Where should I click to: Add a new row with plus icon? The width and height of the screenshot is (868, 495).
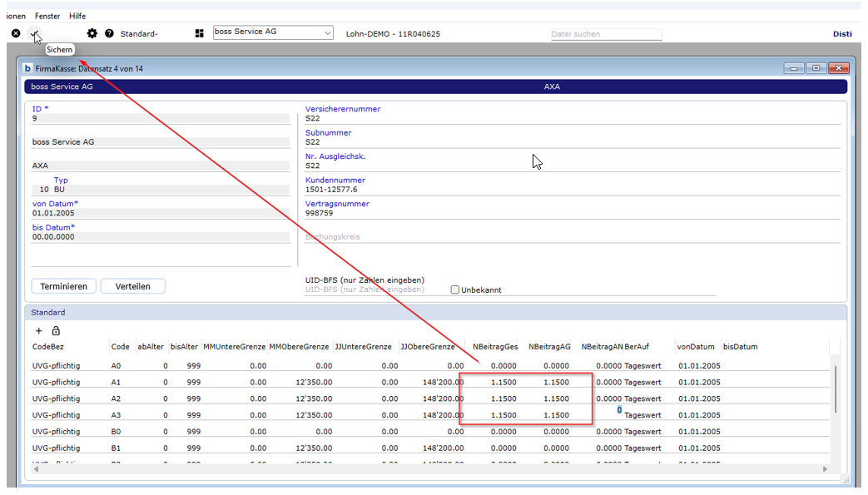pos(38,331)
